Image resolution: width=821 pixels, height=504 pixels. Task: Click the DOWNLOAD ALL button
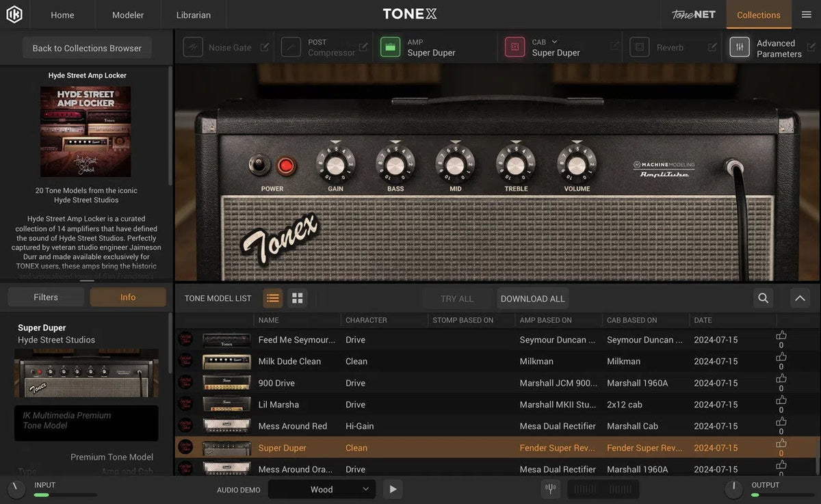point(532,298)
